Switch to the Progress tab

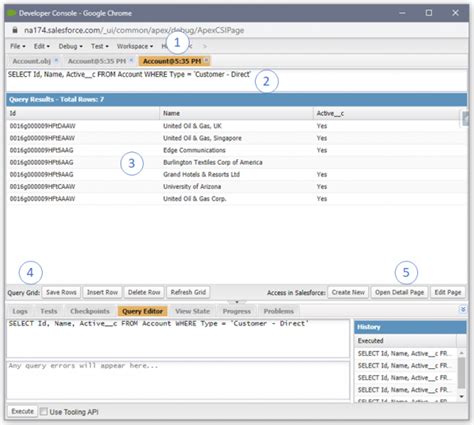(237, 311)
